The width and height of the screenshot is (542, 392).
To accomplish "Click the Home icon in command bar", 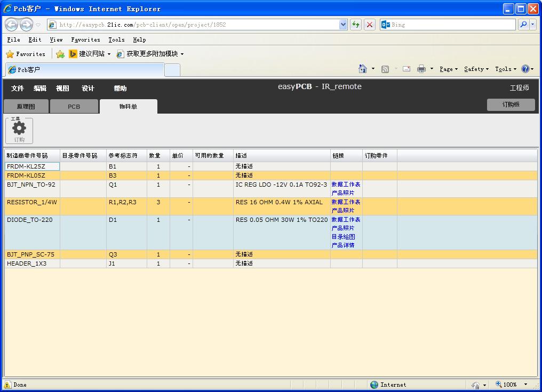I will 363,69.
